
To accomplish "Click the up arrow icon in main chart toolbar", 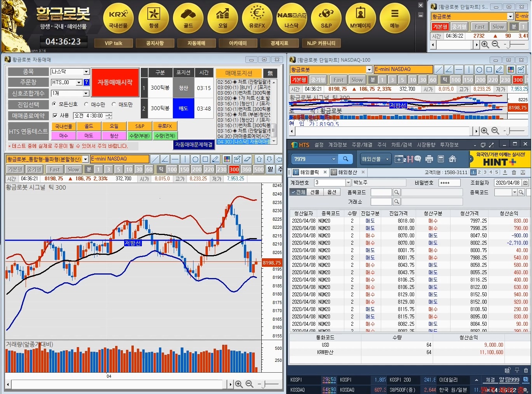I will pos(259,159).
